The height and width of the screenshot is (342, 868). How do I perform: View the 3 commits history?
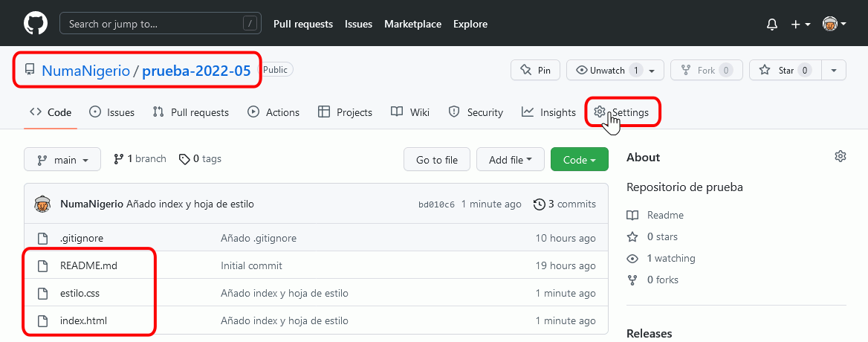[x=566, y=204]
